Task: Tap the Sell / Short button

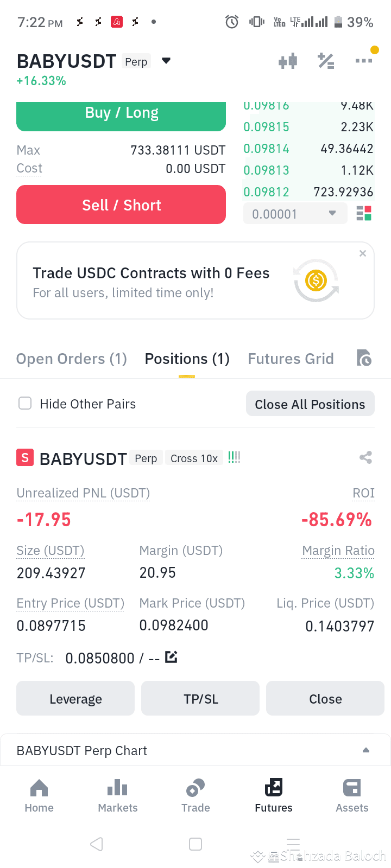Action: [121, 205]
